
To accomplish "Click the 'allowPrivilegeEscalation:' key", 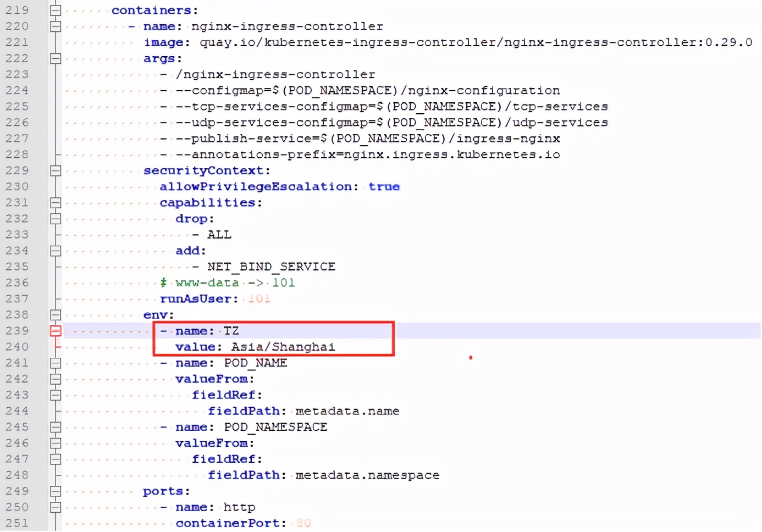I will pyautogui.click(x=259, y=186).
